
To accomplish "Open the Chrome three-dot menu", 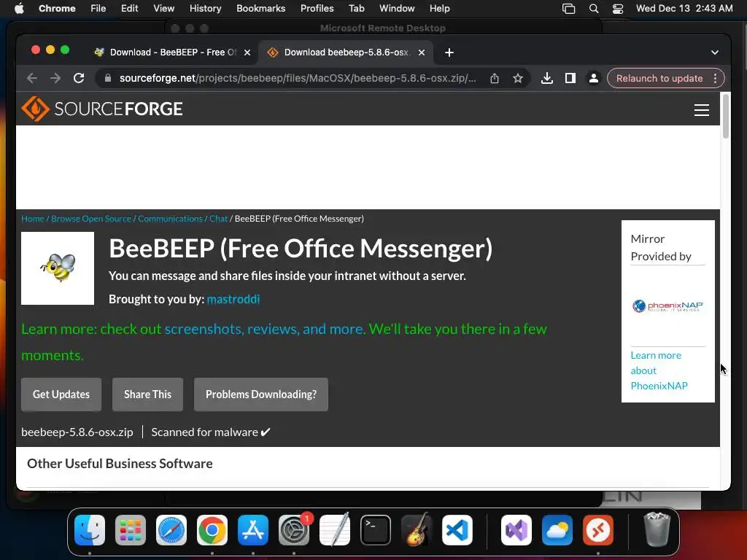I will pos(715,78).
